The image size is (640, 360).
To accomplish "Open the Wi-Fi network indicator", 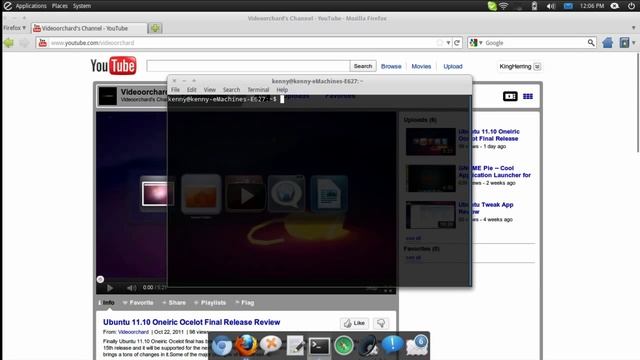I will (x=504, y=6).
